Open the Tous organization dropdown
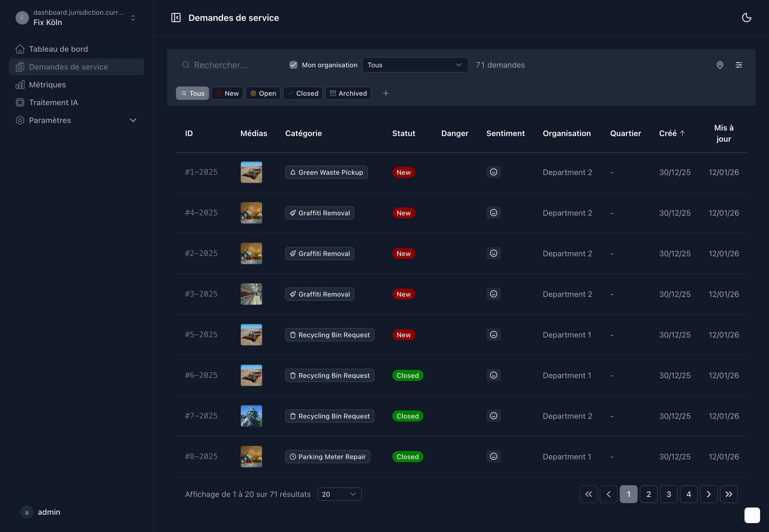Screen dimensions: 769x532 (415, 65)
